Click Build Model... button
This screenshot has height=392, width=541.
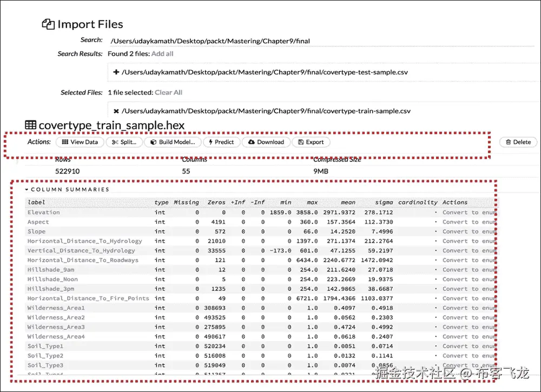point(173,142)
